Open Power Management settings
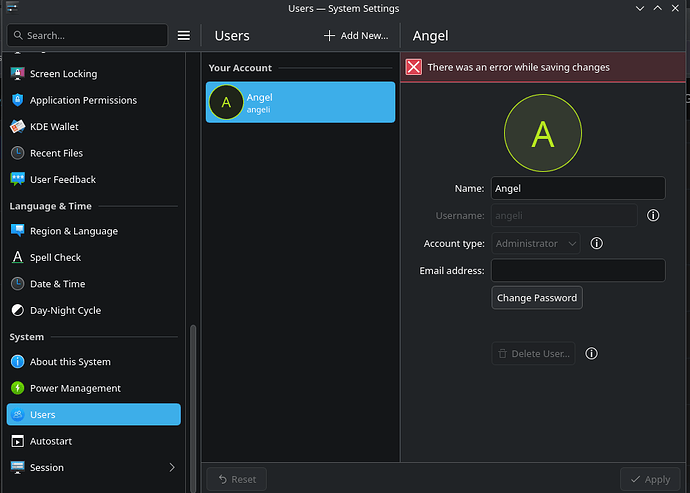Viewport: 690px width, 493px height. click(93, 388)
